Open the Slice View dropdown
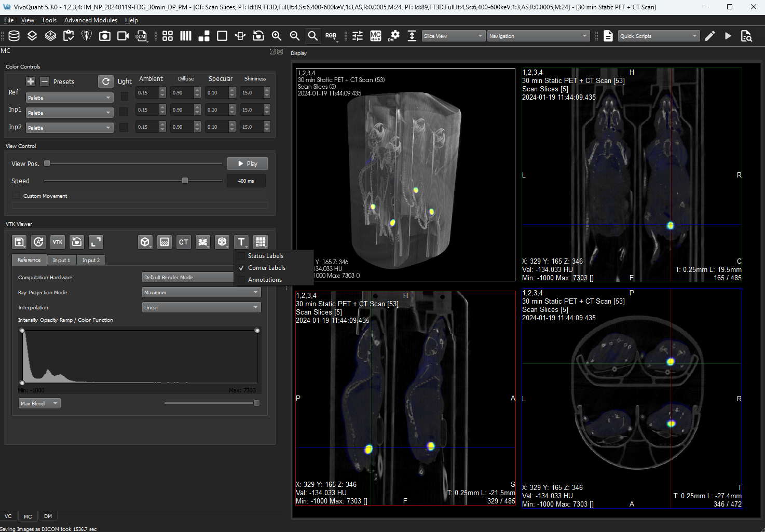The image size is (765, 532). 454,36
